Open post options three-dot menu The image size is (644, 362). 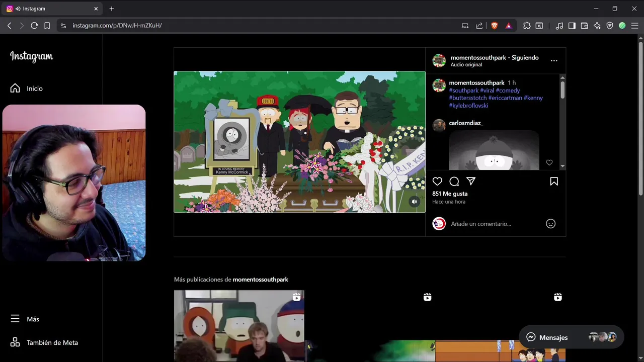554,61
